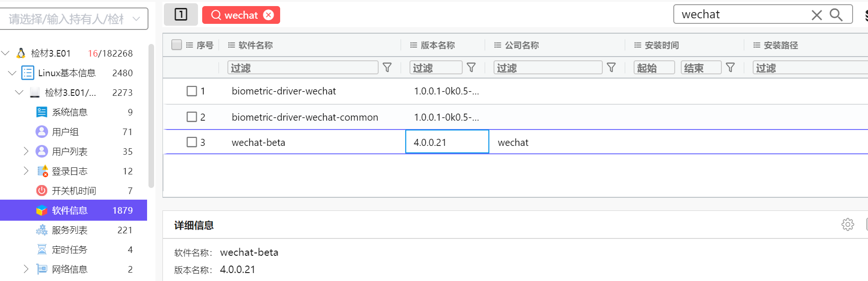Viewport: 868px width, 281px height.
Task: Check the box for wechat-beta row
Action: pyautogui.click(x=191, y=142)
